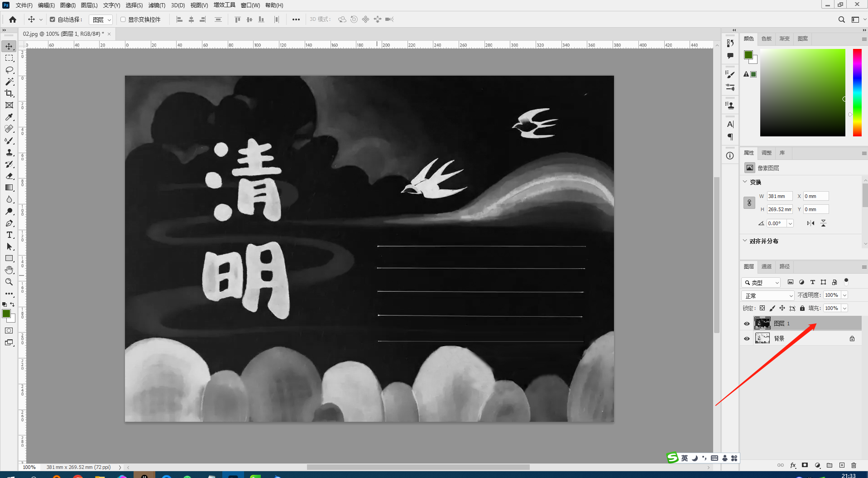Click the foreground color swatch in toolbar

(6, 314)
